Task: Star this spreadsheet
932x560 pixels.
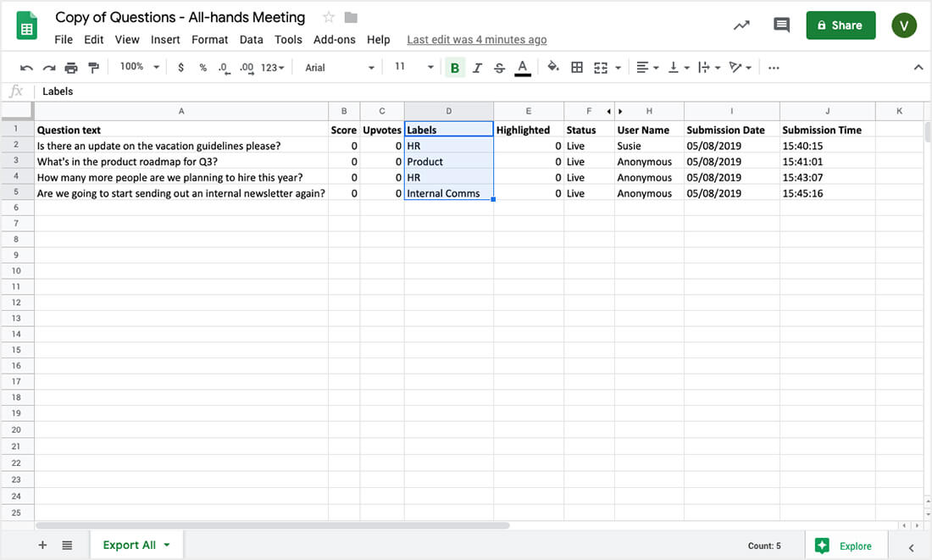Action: click(329, 18)
